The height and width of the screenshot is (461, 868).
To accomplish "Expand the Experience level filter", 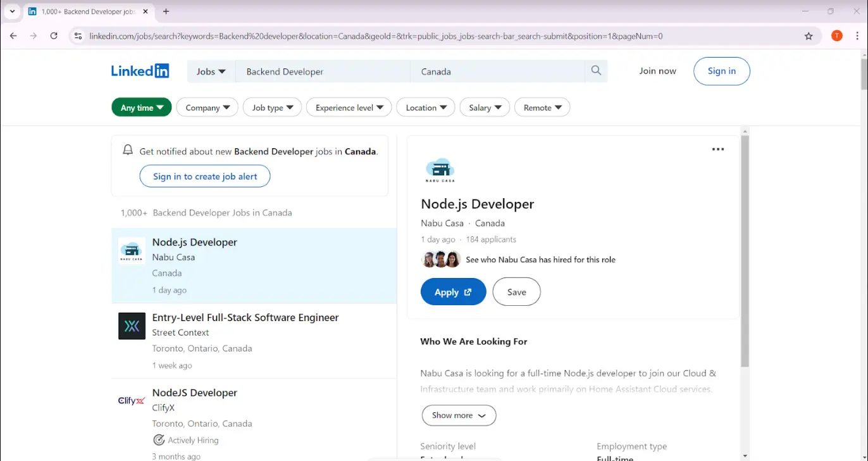I will pos(349,107).
